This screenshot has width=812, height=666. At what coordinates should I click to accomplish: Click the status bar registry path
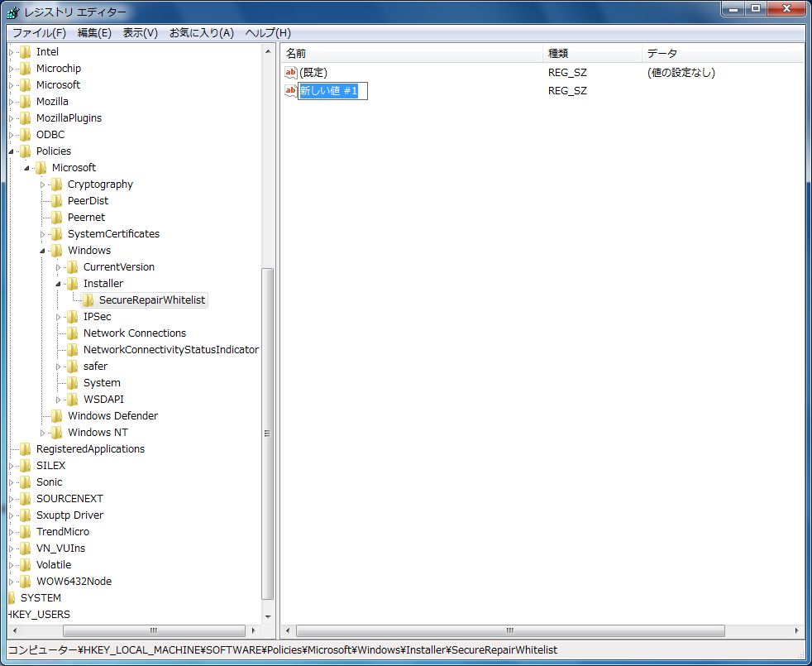click(283, 650)
